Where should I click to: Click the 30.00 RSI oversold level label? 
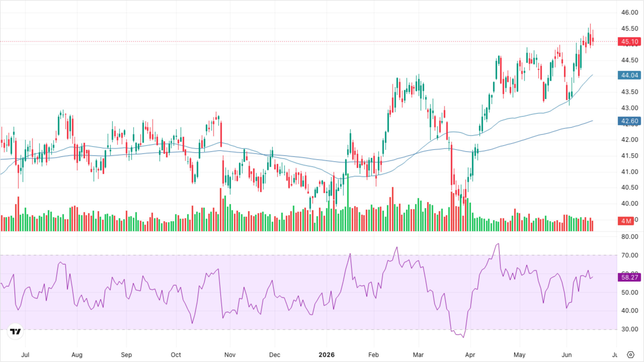(x=630, y=329)
